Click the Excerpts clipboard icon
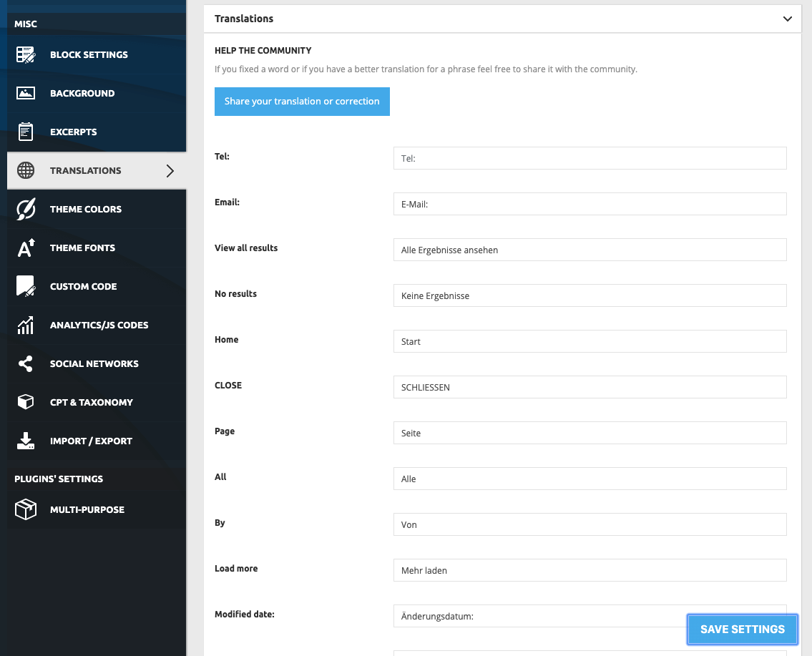The width and height of the screenshot is (812, 656). [26, 132]
